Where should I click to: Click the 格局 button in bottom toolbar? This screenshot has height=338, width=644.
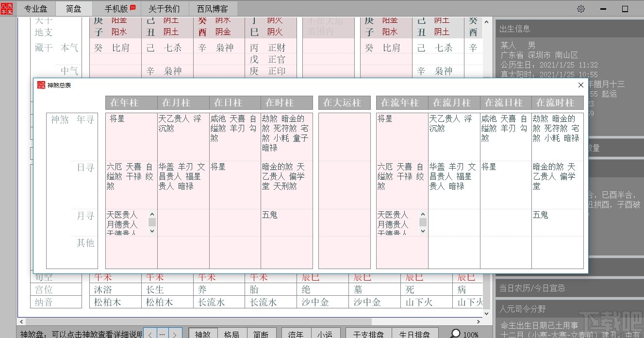232,334
